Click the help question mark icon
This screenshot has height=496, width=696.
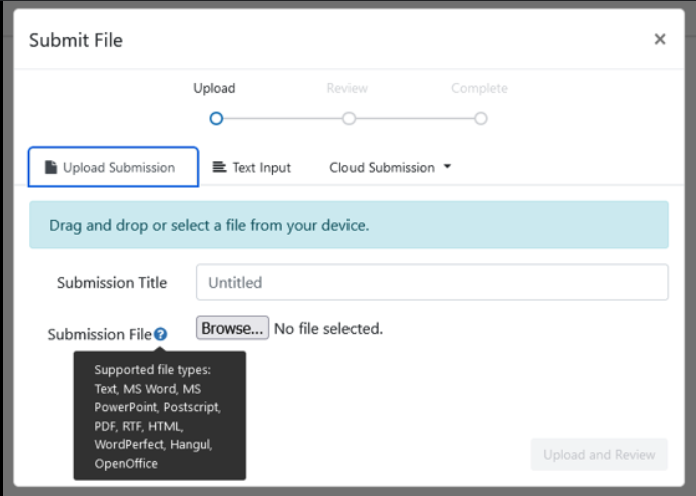pyautogui.click(x=161, y=334)
